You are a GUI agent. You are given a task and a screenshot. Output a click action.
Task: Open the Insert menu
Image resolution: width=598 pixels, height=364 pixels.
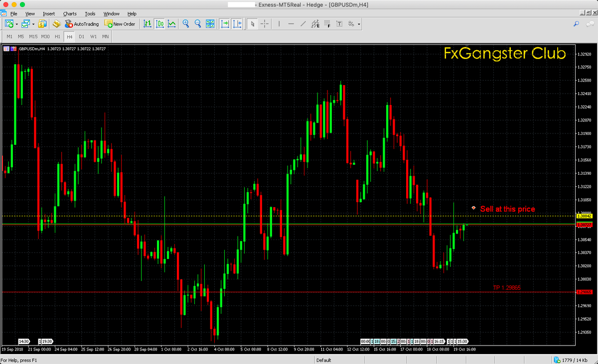(x=49, y=13)
